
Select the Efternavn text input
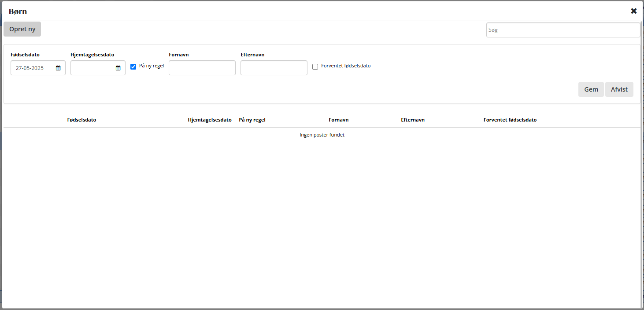point(274,68)
